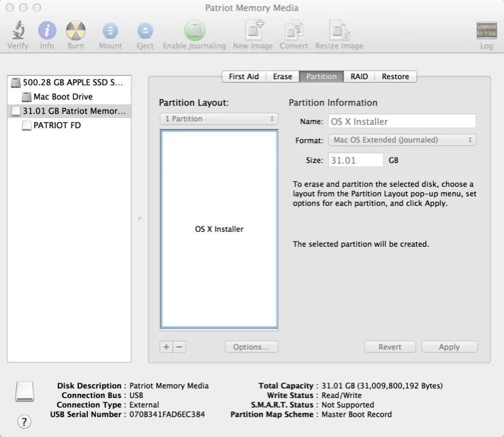Image resolution: width=504 pixels, height=437 pixels.
Task: Open the Restore tab
Action: tap(396, 76)
